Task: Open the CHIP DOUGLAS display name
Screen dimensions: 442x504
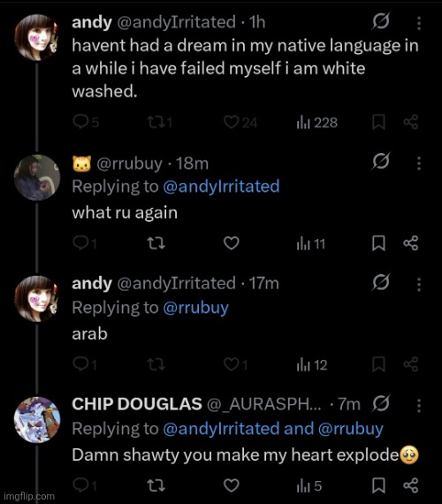Action: tap(137, 404)
